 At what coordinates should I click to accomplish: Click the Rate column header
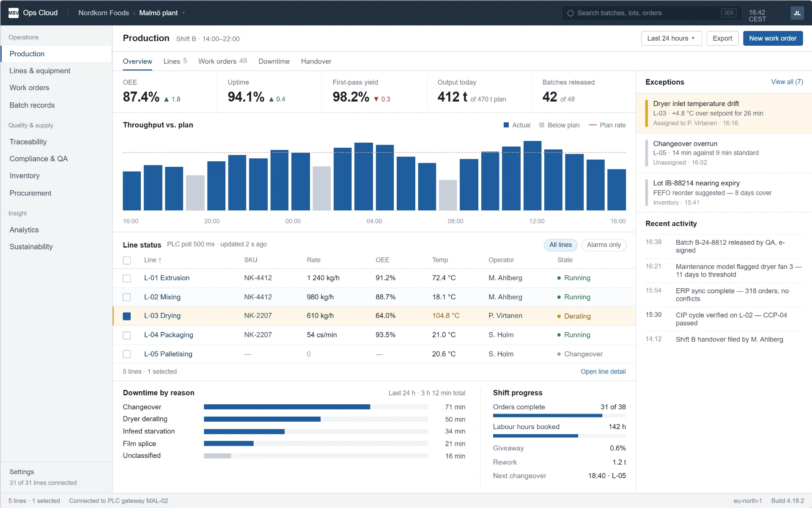tap(313, 260)
